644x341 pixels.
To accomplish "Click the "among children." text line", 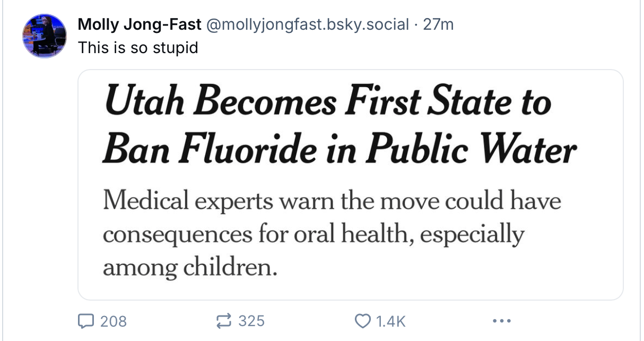I will point(190,267).
